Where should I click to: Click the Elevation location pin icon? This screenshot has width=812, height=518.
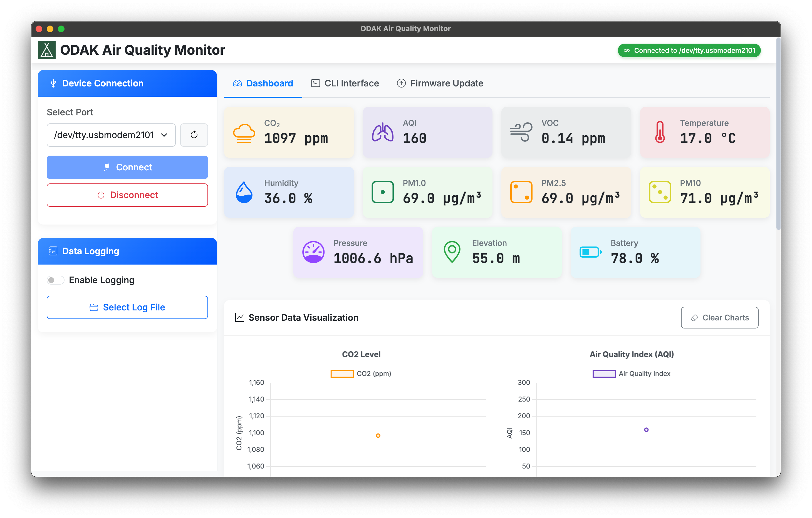click(452, 252)
